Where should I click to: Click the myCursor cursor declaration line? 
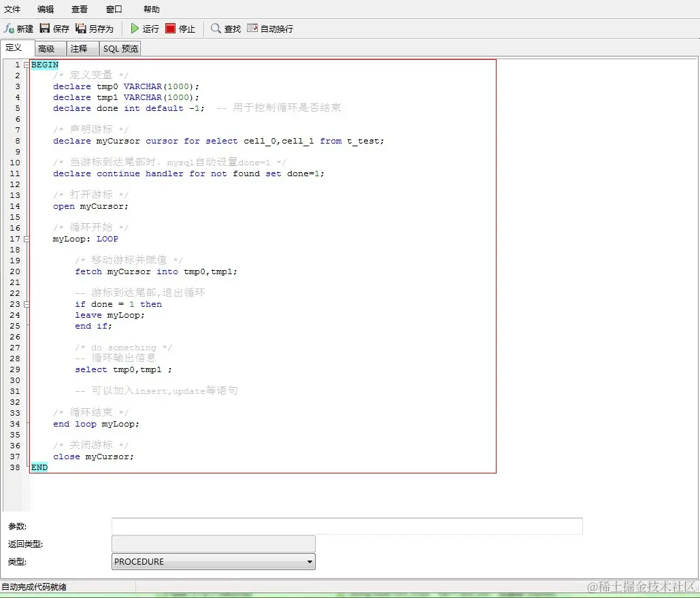tap(218, 141)
